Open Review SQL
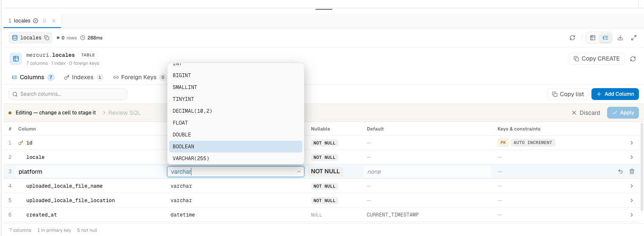This screenshot has width=644, height=236. pyautogui.click(x=122, y=113)
